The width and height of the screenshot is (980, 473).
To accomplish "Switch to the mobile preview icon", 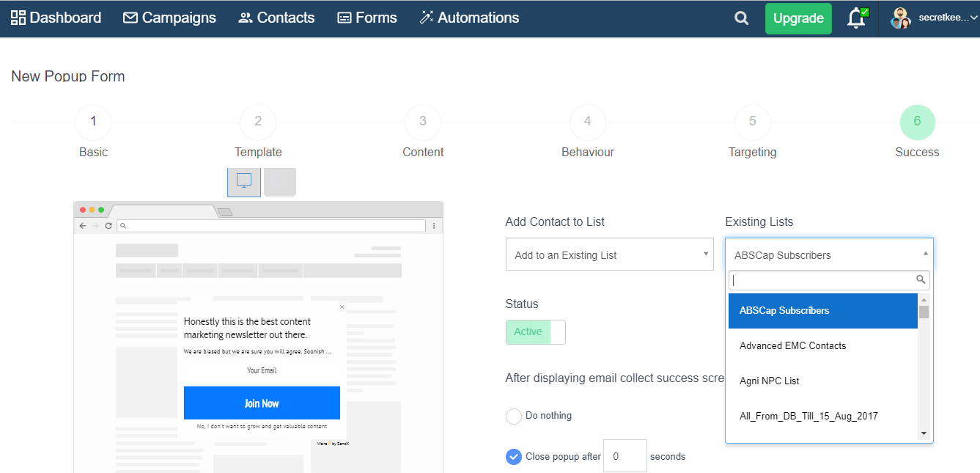I will point(279,181).
